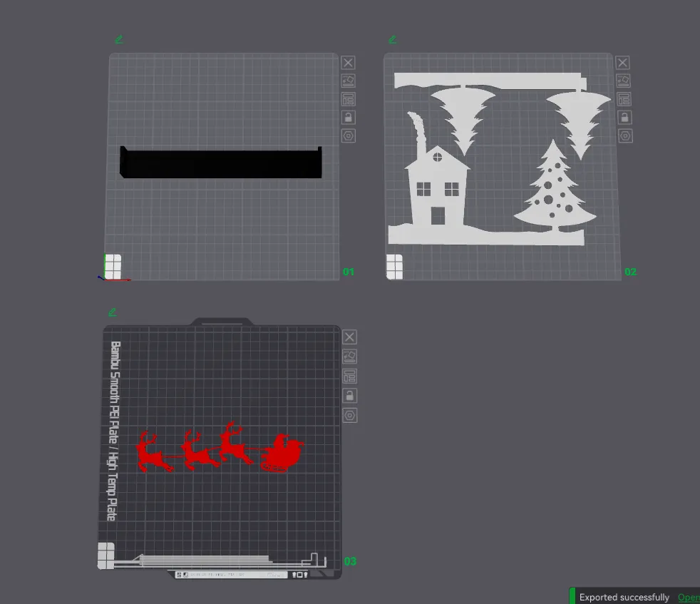Open plate 02 settings hexagon icon
The height and width of the screenshot is (604, 700).
point(625,135)
